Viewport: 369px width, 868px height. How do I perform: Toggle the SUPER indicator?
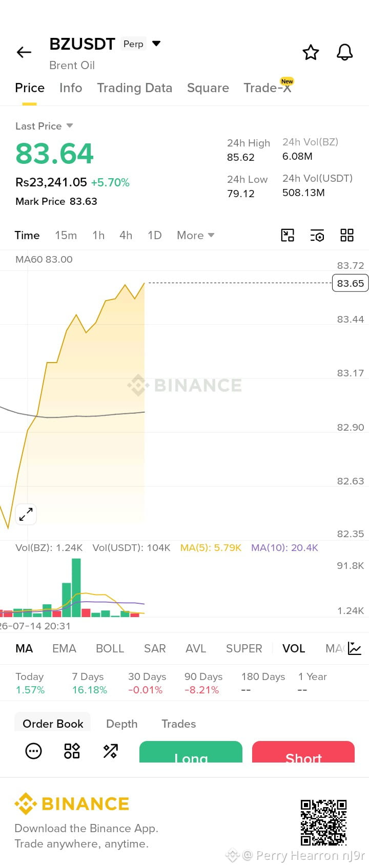pyautogui.click(x=244, y=648)
